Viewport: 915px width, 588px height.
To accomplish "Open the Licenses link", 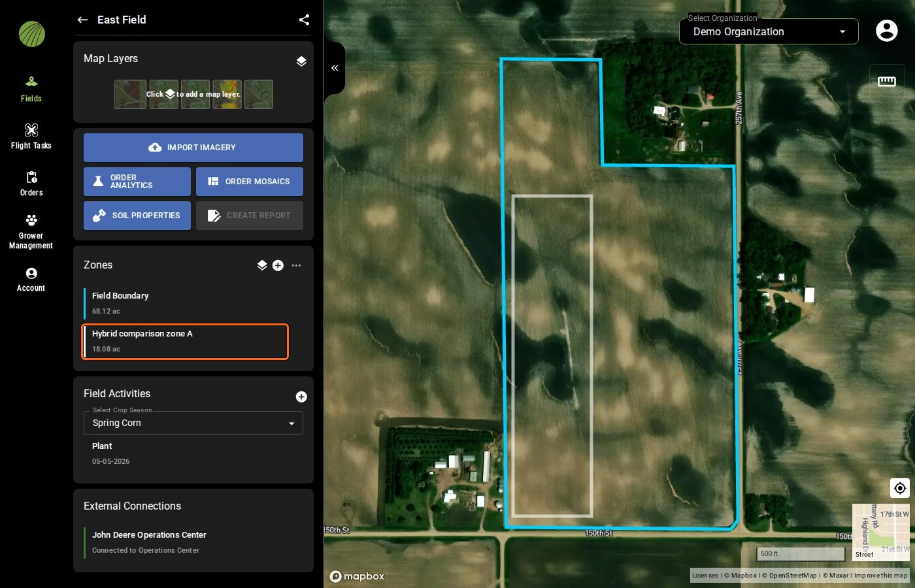I will coord(705,576).
